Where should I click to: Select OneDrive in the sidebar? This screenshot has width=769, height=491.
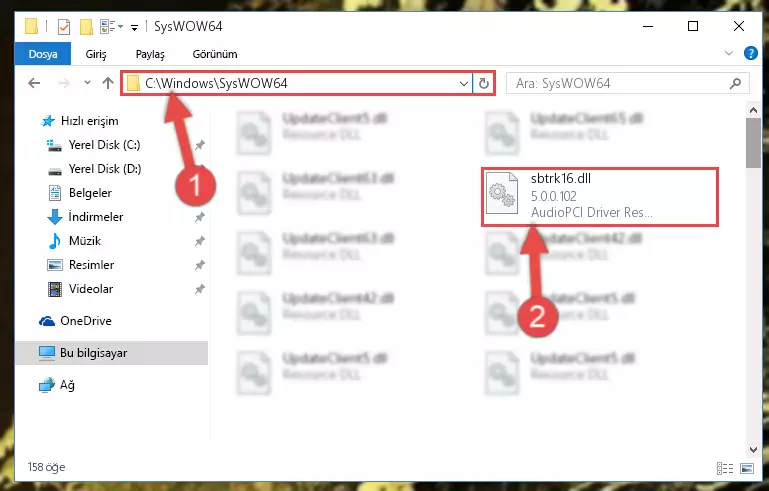(x=86, y=321)
